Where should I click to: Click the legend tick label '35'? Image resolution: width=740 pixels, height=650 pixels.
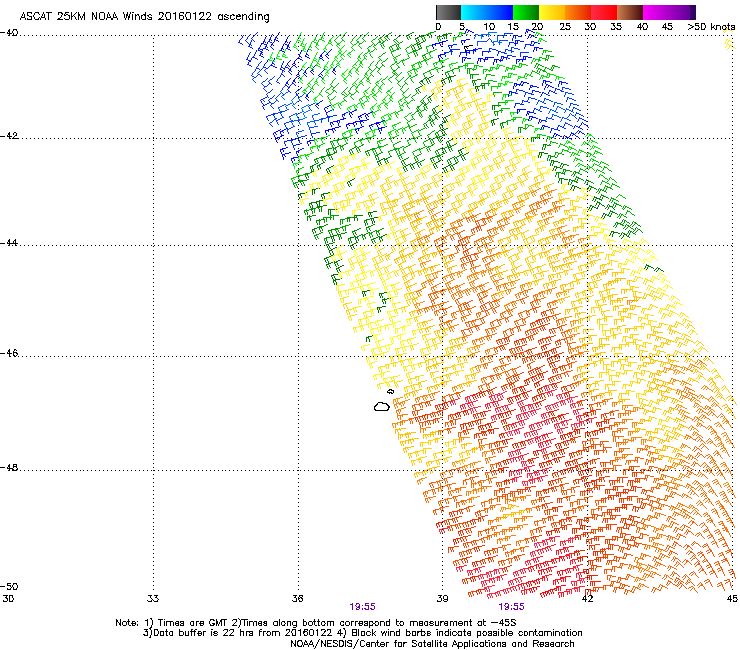coord(617,26)
